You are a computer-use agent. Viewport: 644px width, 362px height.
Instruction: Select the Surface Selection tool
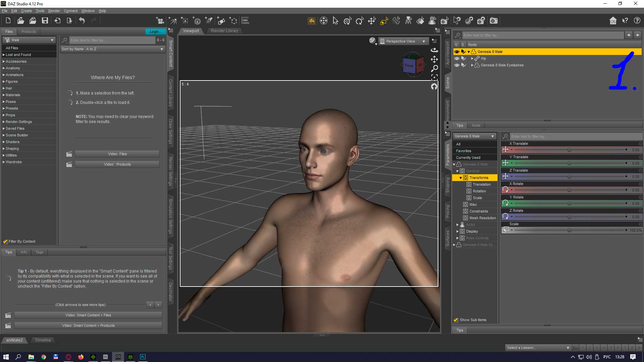[420, 21]
